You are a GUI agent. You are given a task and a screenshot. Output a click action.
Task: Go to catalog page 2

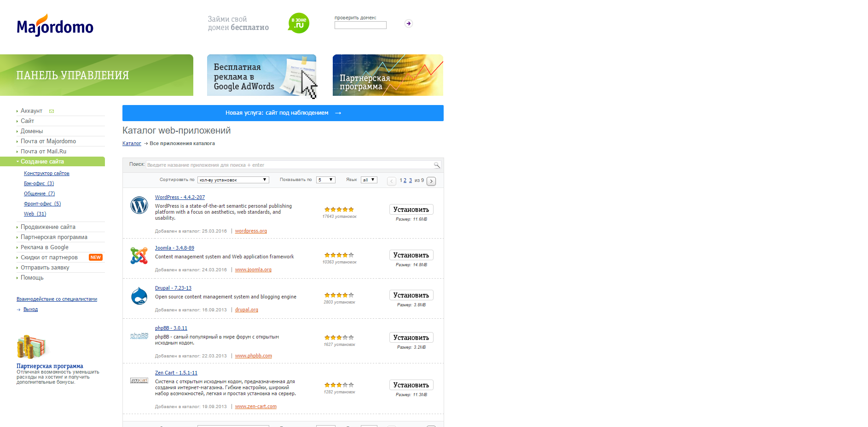405,181
